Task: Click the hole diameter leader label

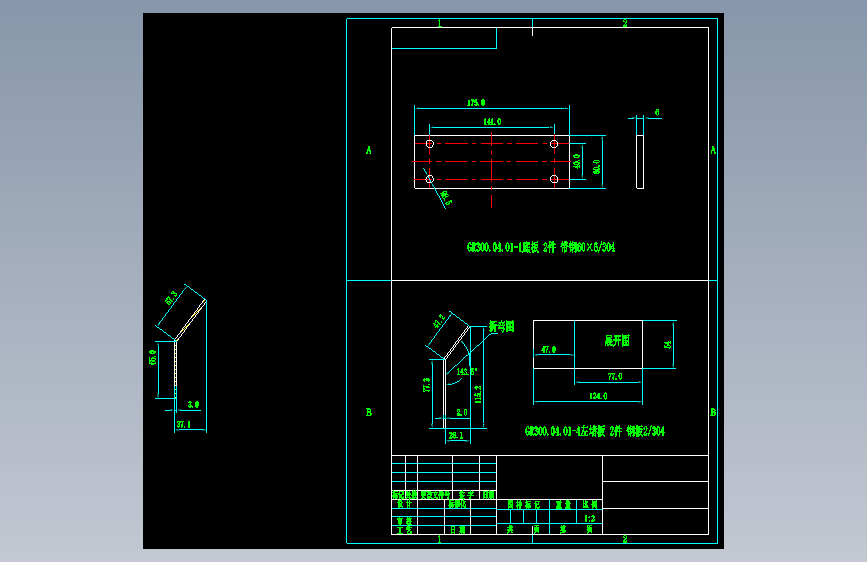Action: (446, 198)
